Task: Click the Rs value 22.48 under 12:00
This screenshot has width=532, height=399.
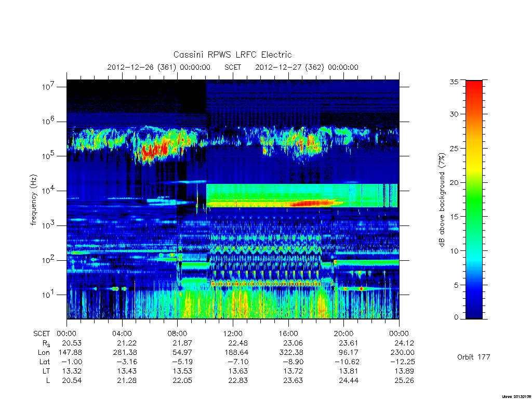Action: (x=238, y=343)
